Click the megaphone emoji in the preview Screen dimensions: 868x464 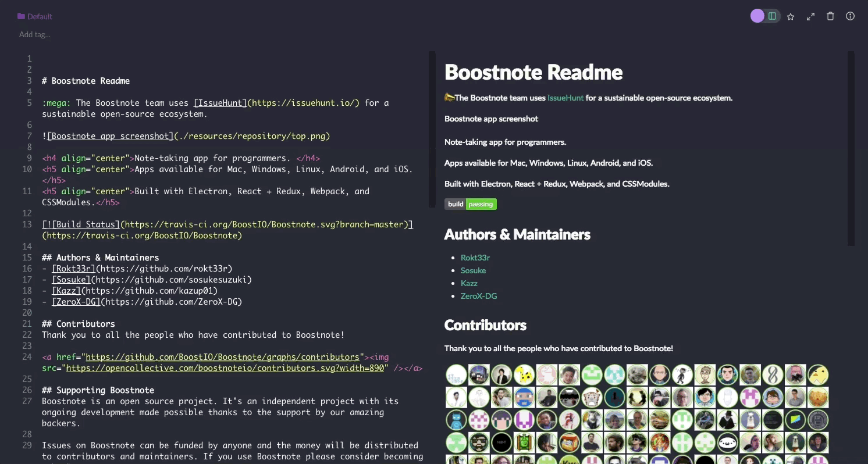[x=449, y=98]
